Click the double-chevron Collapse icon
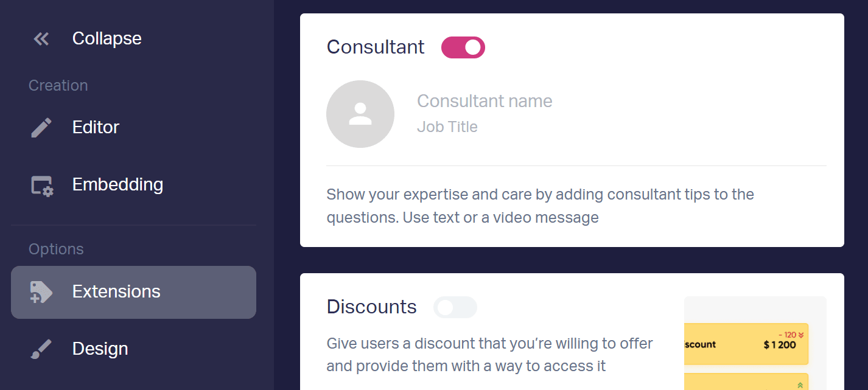This screenshot has height=390, width=868. pos(41,39)
